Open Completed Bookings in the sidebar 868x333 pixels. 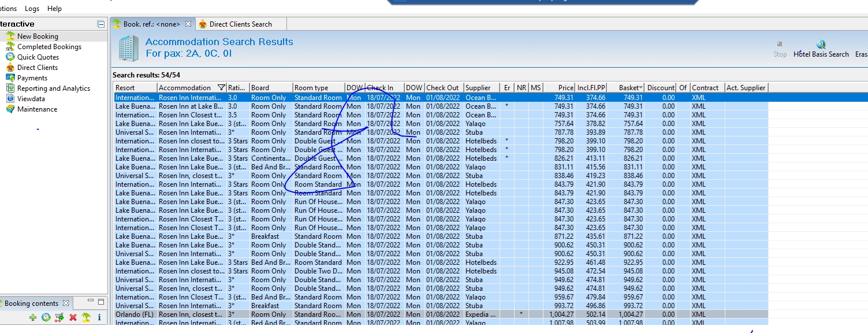coord(49,47)
